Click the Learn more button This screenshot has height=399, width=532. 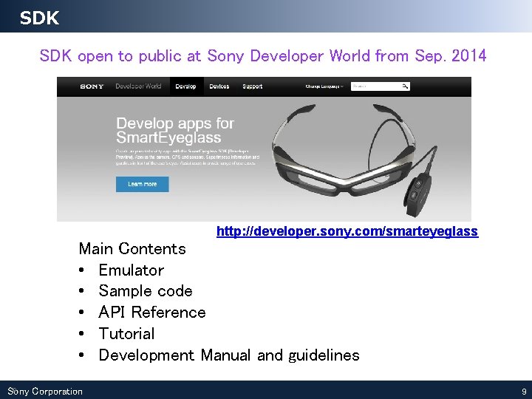pyautogui.click(x=142, y=184)
